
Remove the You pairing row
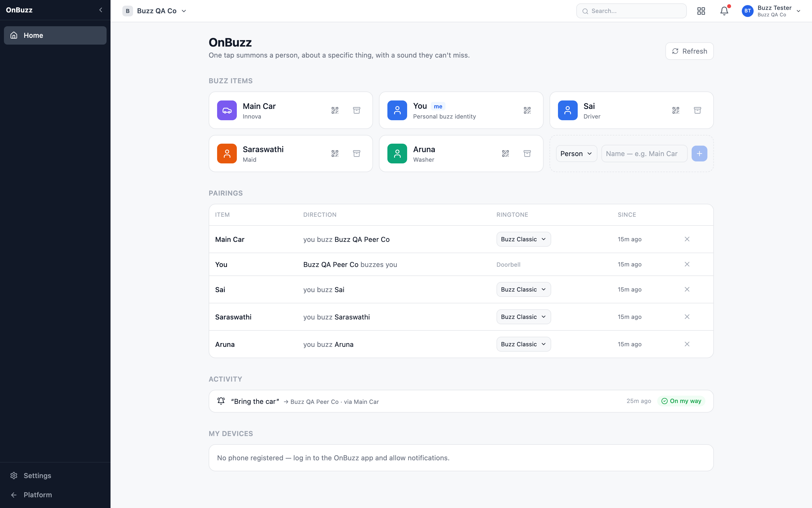coord(687,264)
